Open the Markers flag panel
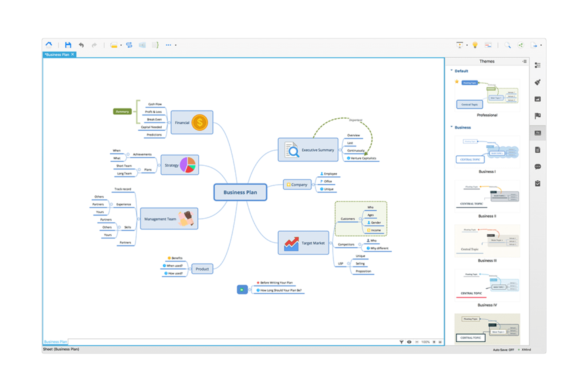This screenshot has height=392, width=588. coord(538,116)
